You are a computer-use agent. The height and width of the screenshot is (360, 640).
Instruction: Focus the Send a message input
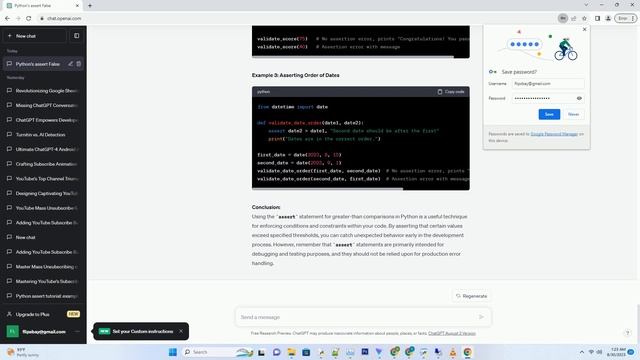point(355,317)
